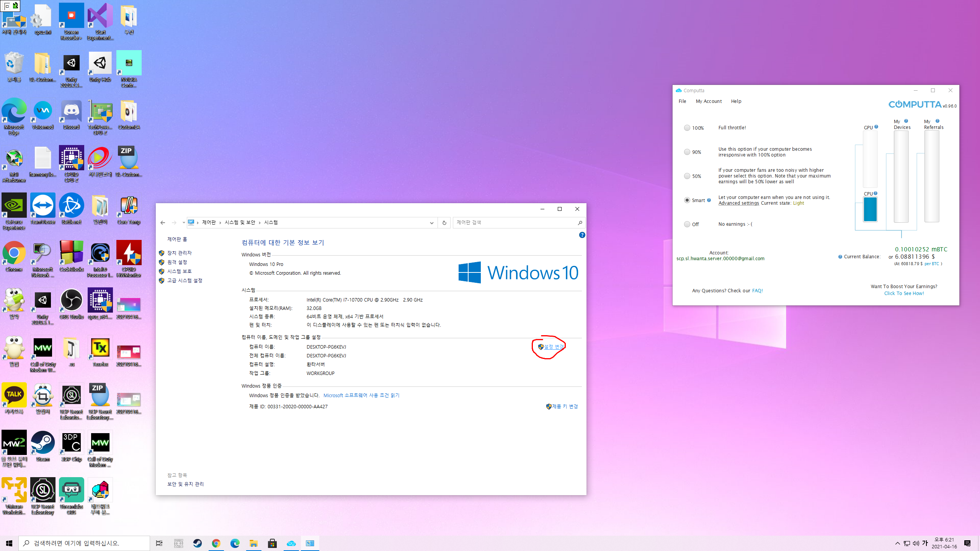Click the Computta taskbar cloud icon
Image resolution: width=980 pixels, height=551 pixels.
coord(291,543)
